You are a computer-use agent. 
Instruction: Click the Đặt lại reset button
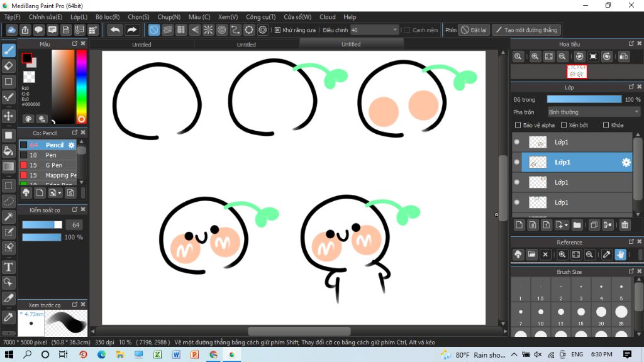coord(474,30)
